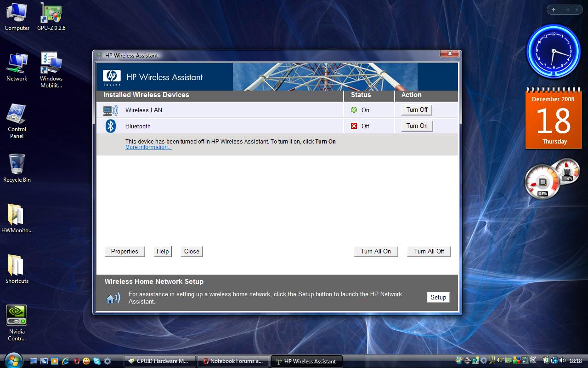This screenshot has height=368, width=588.
Task: Open the Nvidia Control Panel shortcut
Action: point(17,323)
